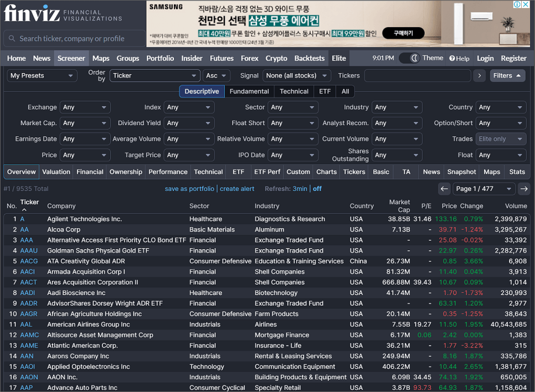Viewport: 535px width, 392px height.
Task: Sort by the P/E column header
Action: click(x=426, y=206)
